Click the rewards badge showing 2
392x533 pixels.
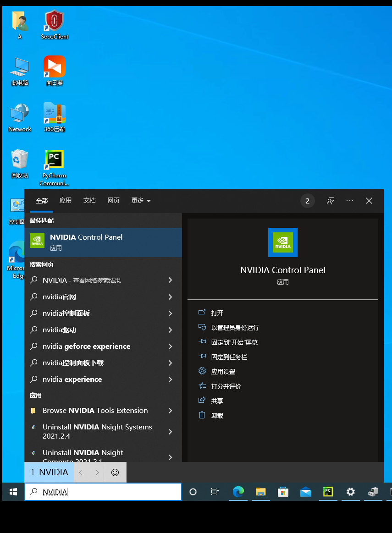coord(307,201)
